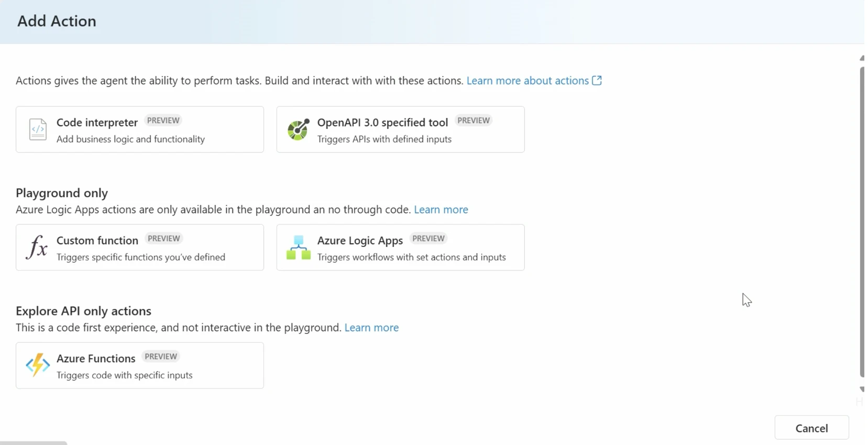Choose the Azure Logic Apps title
This screenshot has width=868, height=445.
click(x=360, y=241)
